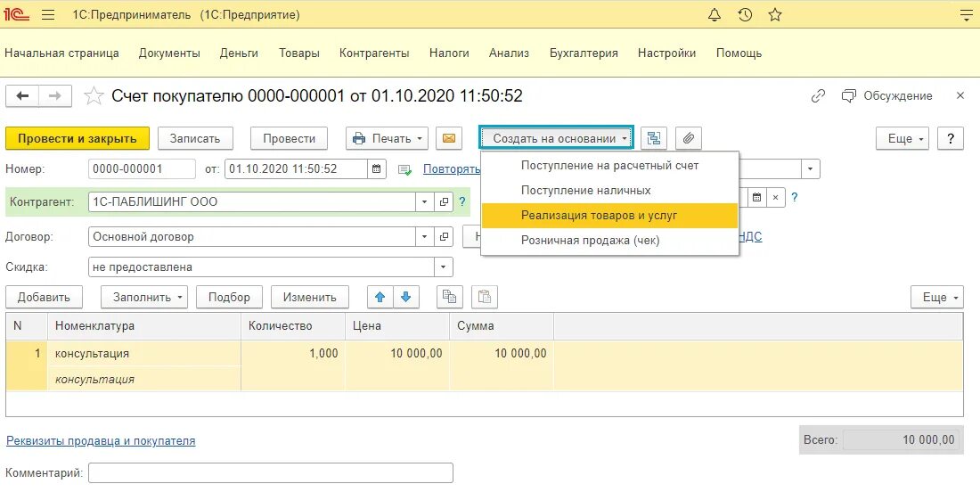Open the Обсуждение panel
Screen dimensions: 980x492
tap(887, 95)
